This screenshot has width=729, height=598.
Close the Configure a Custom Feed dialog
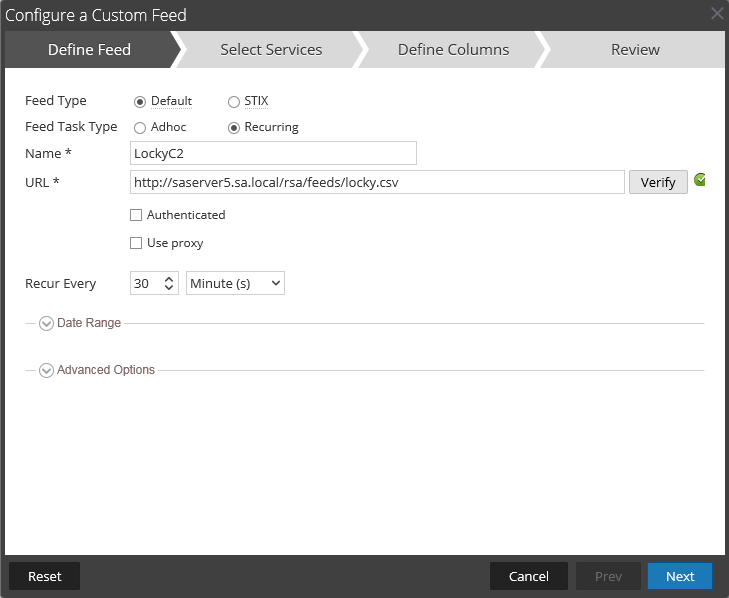click(x=717, y=14)
